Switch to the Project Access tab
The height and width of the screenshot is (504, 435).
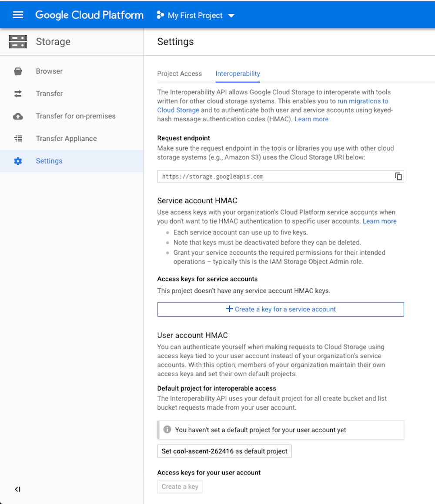[179, 73]
